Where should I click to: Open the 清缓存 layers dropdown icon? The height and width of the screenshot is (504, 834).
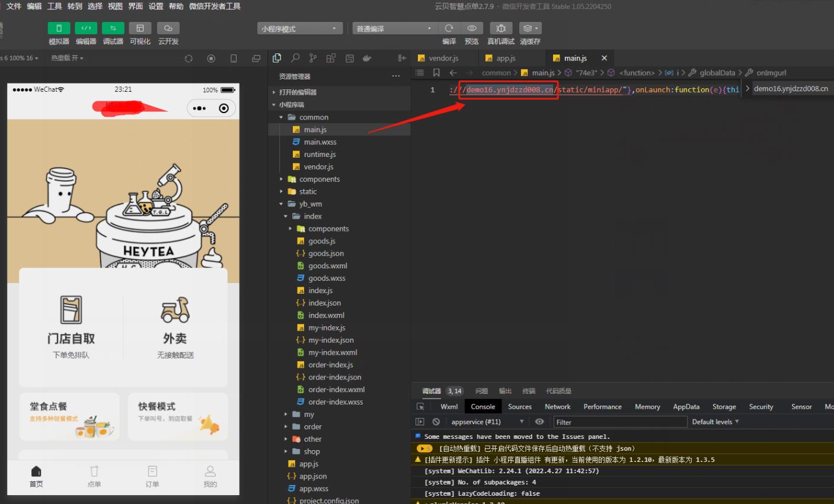coord(530,28)
